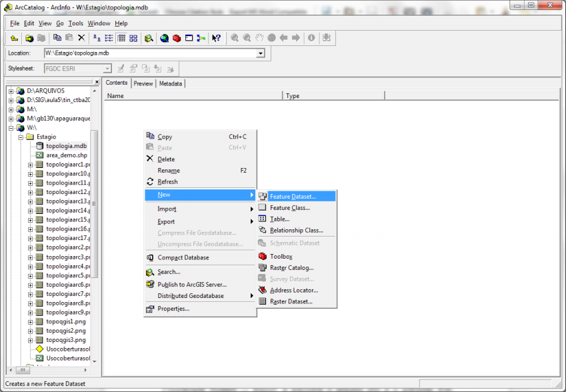
Task: Click the Location path input field
Action: (x=150, y=53)
